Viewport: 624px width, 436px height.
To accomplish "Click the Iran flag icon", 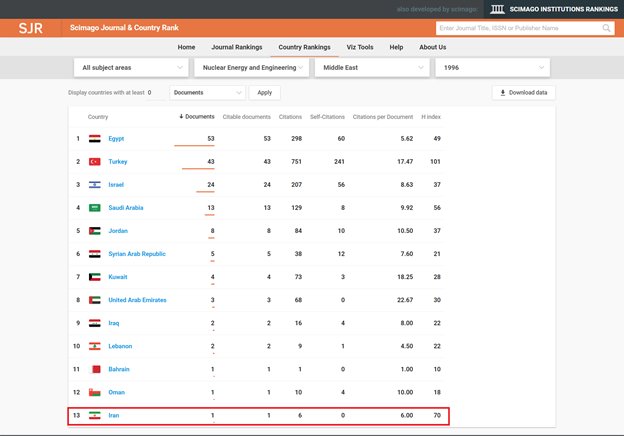I will pyautogui.click(x=95, y=415).
